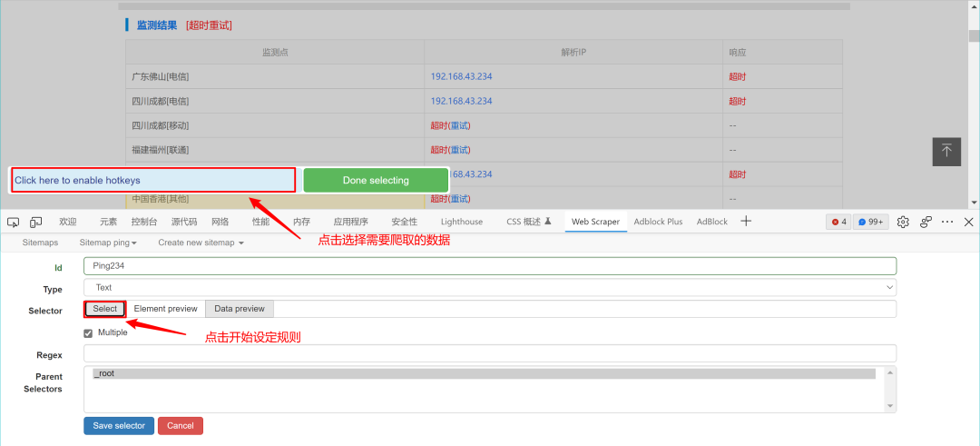Click 重试 link in 中国香港[其他] row
This screenshot has height=446, width=980.
pyautogui.click(x=459, y=198)
